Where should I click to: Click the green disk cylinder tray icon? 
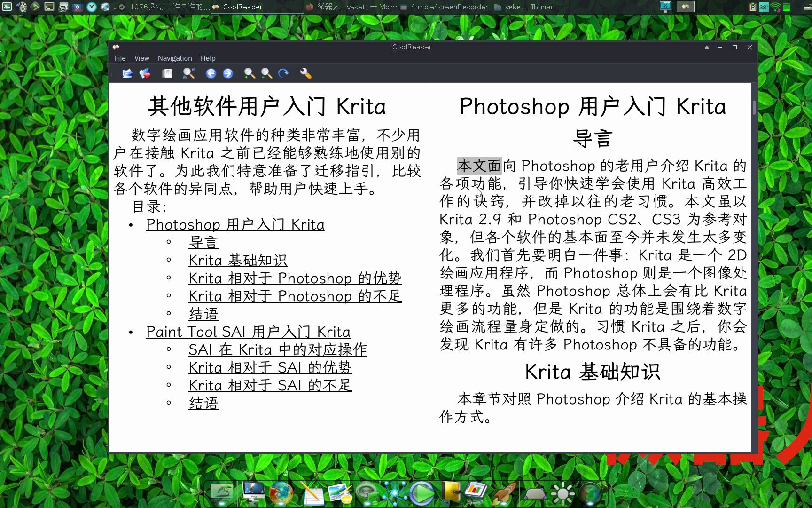(787, 7)
